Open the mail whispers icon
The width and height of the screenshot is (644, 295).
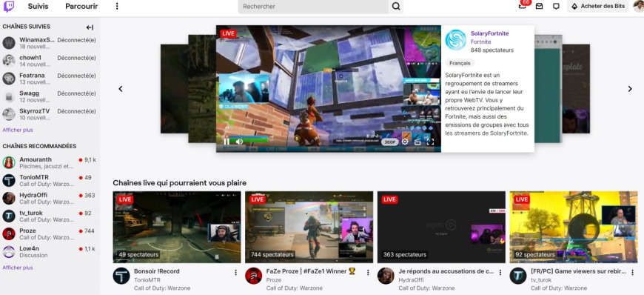540,6
